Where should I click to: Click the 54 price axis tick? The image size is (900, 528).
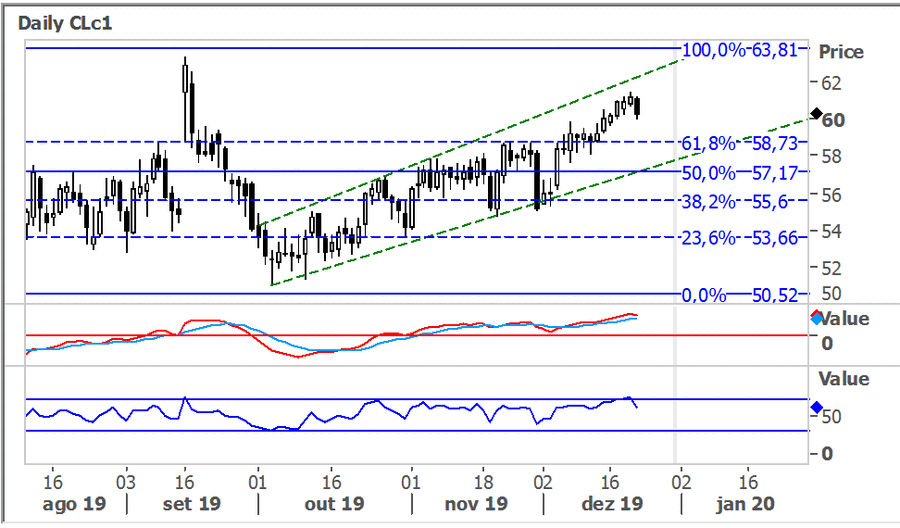[x=831, y=231]
